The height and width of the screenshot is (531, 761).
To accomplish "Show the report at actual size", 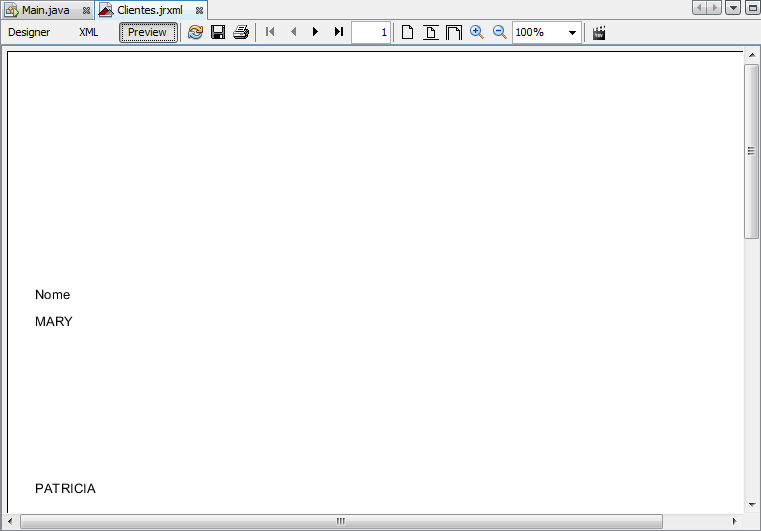I will pyautogui.click(x=407, y=32).
